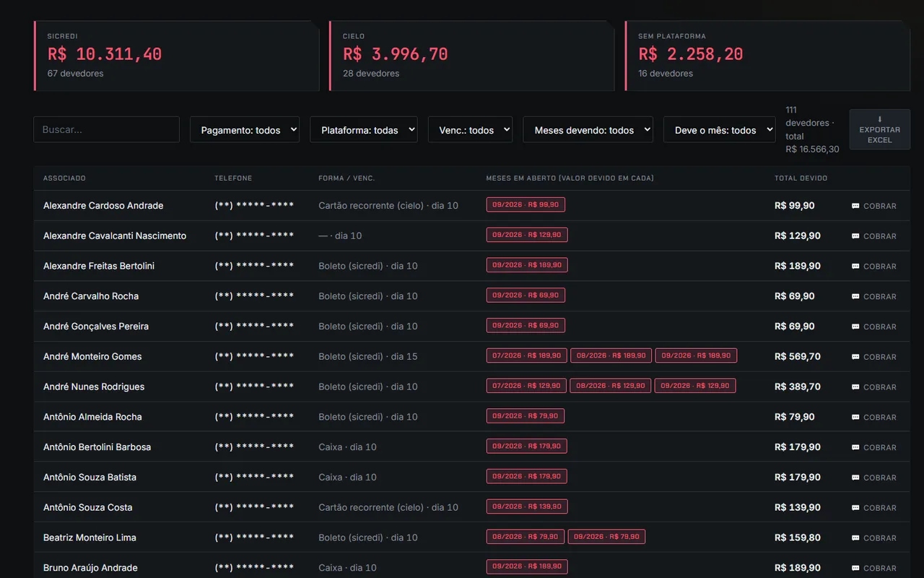Click chat icon in André Monteiro Gomes row
This screenshot has width=924, height=578.
(x=855, y=357)
